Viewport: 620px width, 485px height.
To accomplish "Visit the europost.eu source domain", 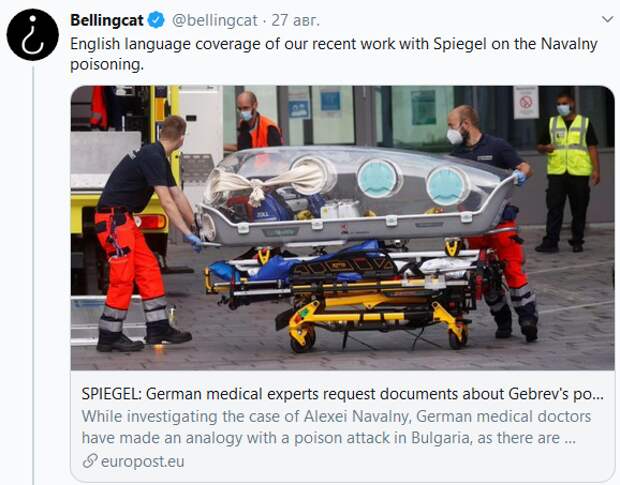I will [143, 461].
